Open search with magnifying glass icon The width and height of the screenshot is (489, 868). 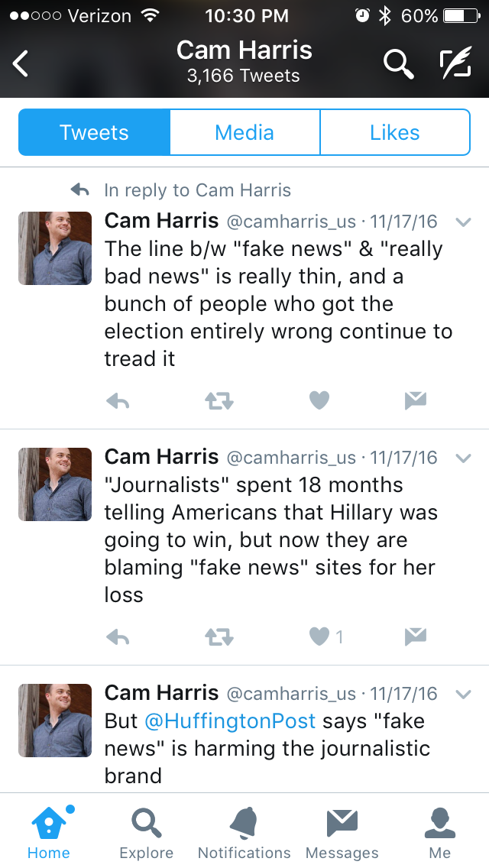(398, 63)
